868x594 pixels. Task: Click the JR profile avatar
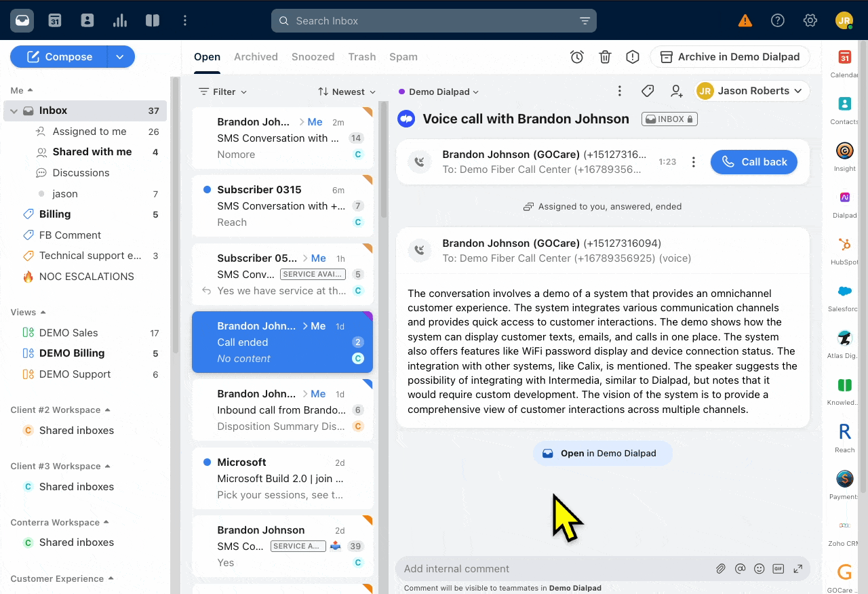(x=844, y=20)
